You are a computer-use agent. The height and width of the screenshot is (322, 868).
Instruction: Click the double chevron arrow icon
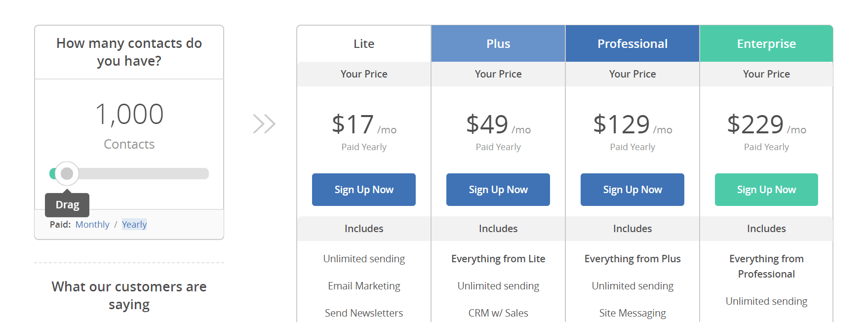(x=264, y=123)
